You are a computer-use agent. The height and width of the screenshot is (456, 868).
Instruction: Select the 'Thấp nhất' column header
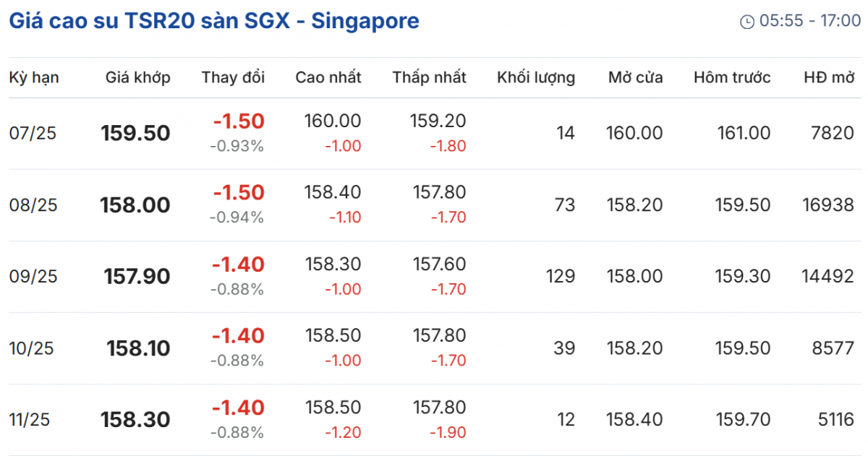(430, 78)
